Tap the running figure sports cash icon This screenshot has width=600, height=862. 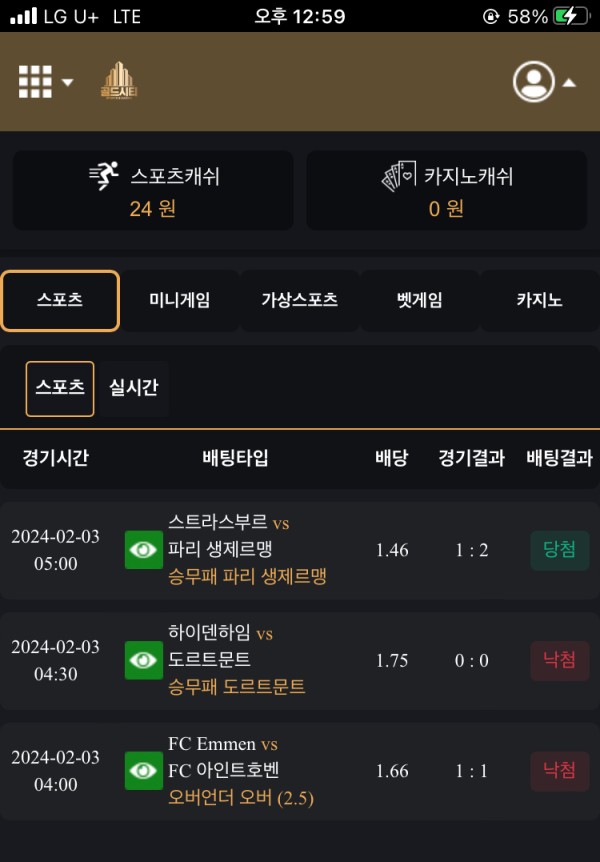click(x=104, y=176)
